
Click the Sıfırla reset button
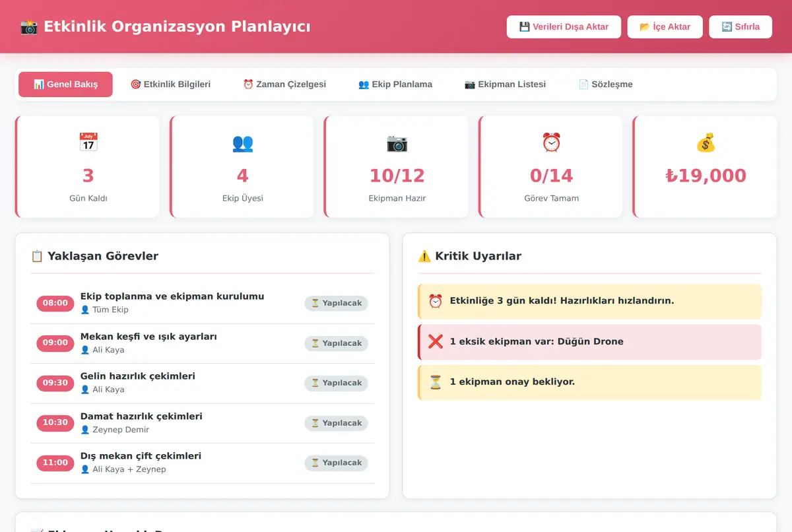741,27
